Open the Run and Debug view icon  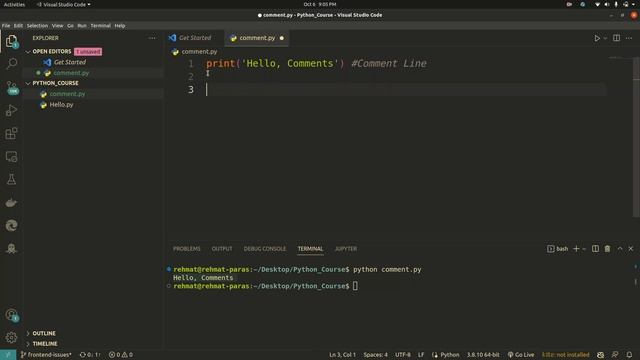click(x=11, y=110)
